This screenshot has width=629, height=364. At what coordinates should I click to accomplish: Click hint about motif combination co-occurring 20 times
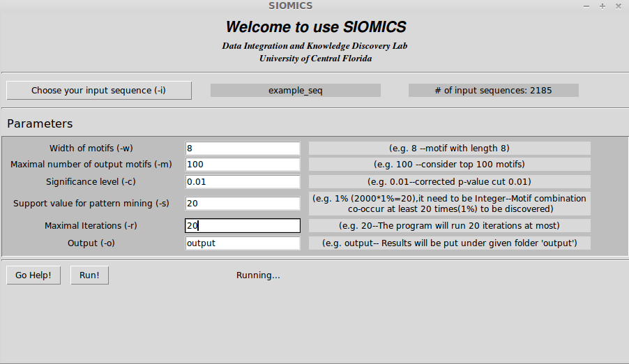(449, 204)
